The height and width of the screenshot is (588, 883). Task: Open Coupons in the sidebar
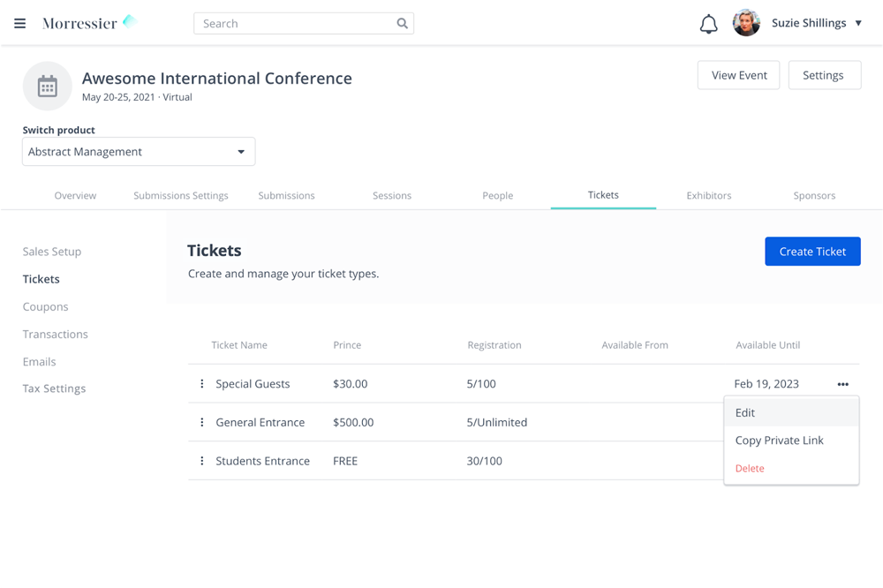tap(46, 306)
